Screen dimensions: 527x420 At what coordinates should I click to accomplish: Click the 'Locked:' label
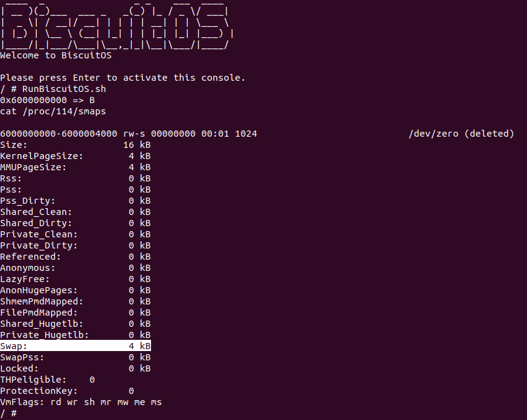point(20,368)
